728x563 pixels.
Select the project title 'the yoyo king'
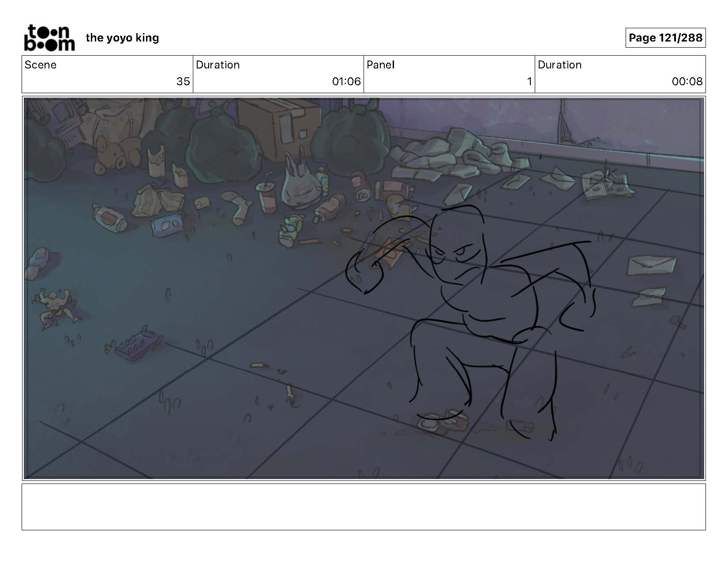[122, 38]
